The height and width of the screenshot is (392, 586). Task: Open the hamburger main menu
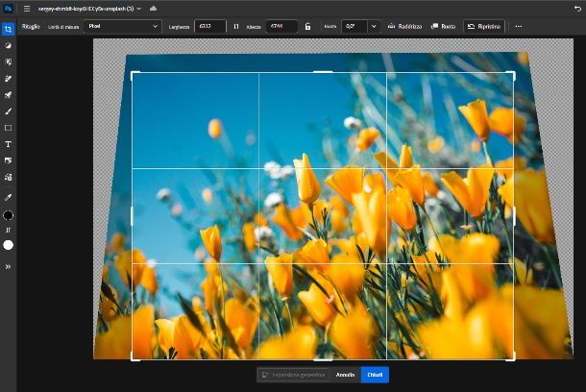tap(26, 8)
